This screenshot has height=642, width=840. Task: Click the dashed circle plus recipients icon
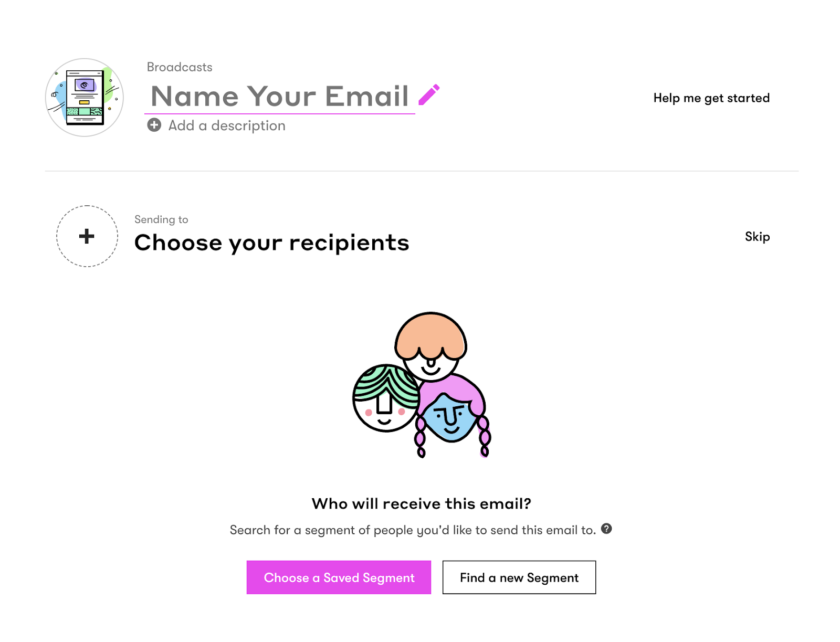click(x=87, y=236)
